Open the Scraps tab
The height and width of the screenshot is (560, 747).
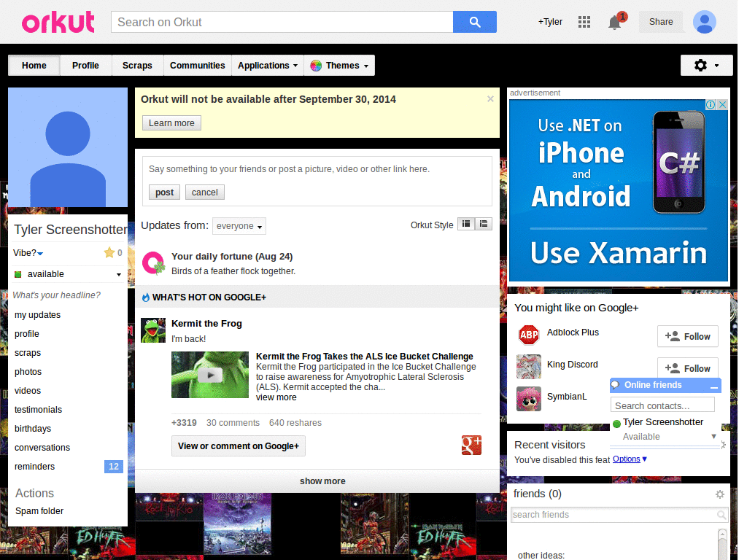click(137, 65)
